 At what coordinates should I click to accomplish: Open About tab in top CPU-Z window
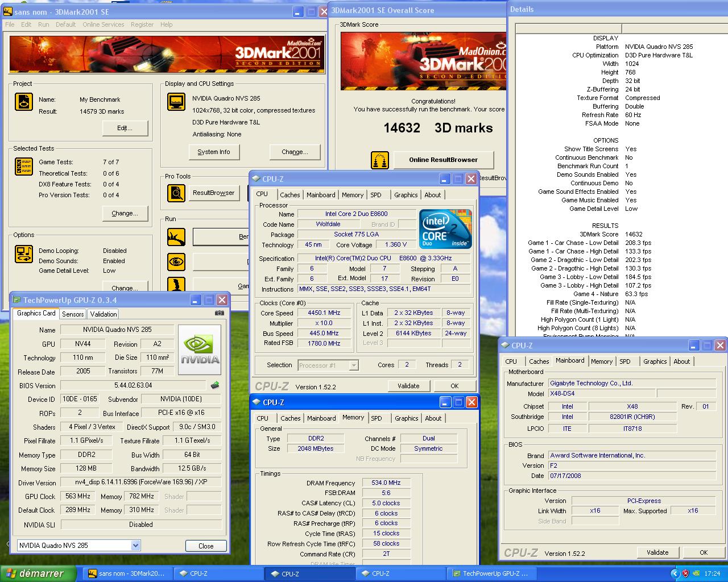(x=433, y=194)
